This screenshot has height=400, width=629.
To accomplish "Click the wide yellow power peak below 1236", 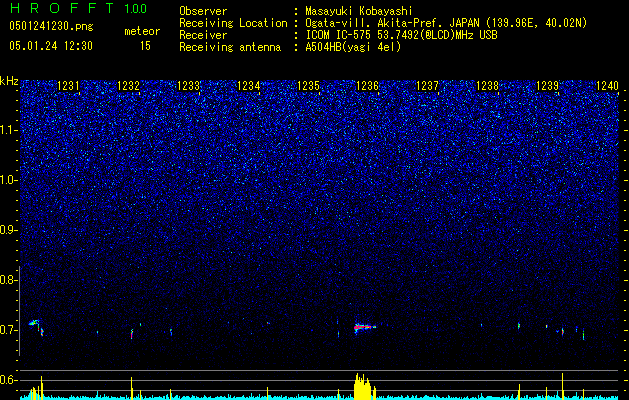I will coord(364,386).
